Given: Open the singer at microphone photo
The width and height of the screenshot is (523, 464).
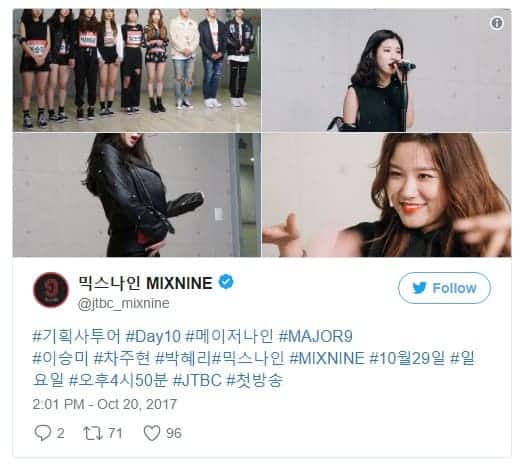Looking at the screenshot, I should [387, 70].
